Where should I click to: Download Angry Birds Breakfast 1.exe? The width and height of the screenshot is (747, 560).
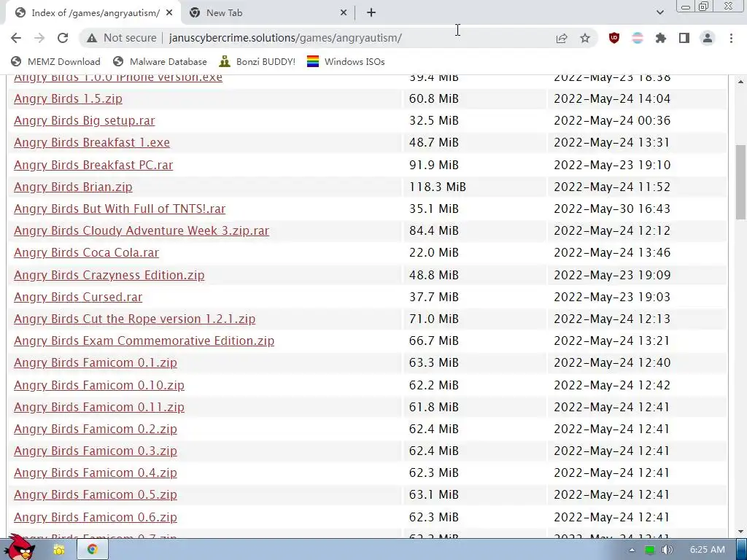(x=92, y=142)
